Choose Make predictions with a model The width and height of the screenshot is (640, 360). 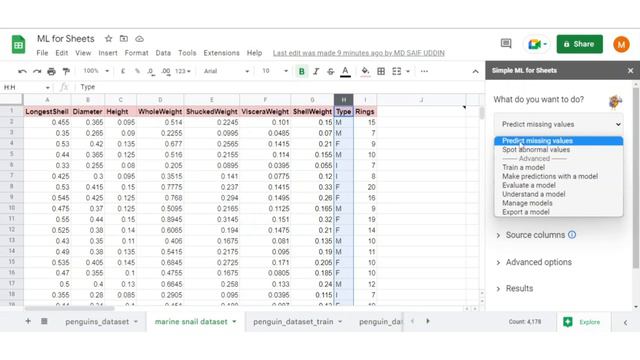click(x=550, y=176)
